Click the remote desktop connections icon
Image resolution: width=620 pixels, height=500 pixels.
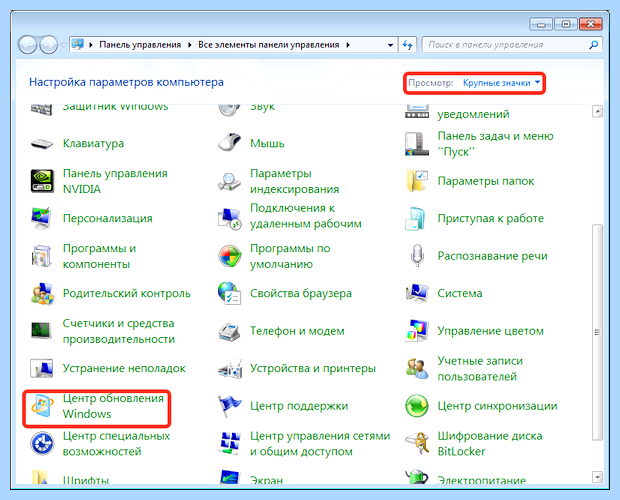[229, 219]
